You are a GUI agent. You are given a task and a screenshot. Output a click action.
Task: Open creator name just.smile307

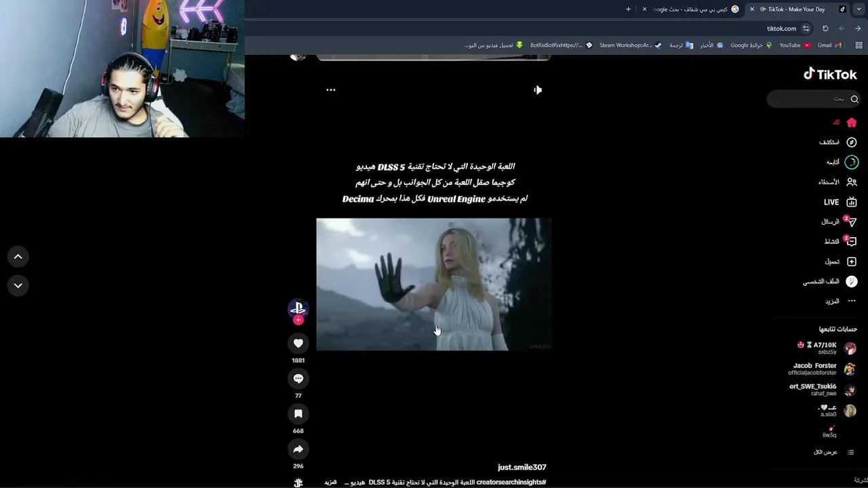click(521, 467)
